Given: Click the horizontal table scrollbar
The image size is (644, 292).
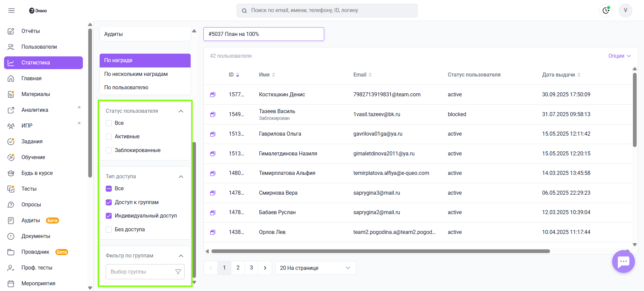Looking at the screenshot, I should pos(380,251).
